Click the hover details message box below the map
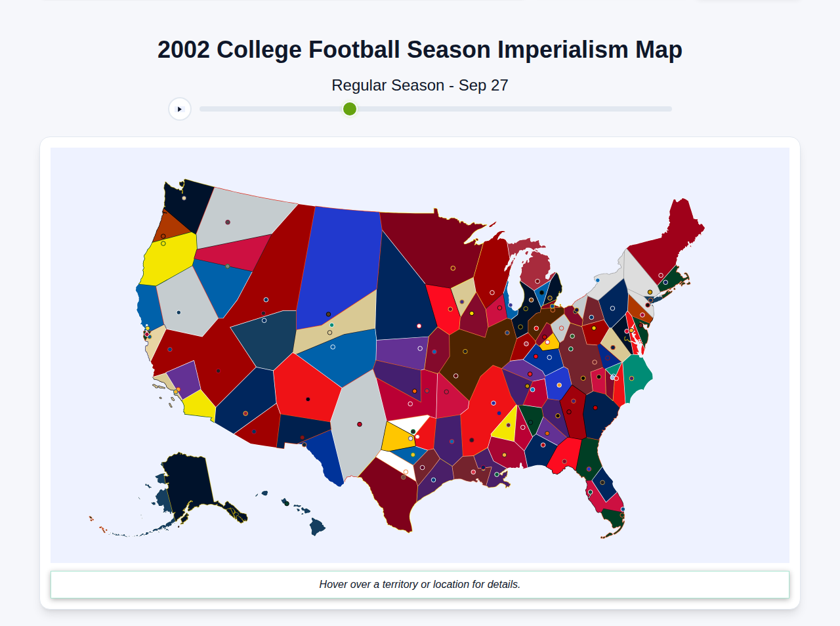This screenshot has height=626, width=840. pyautogui.click(x=420, y=584)
